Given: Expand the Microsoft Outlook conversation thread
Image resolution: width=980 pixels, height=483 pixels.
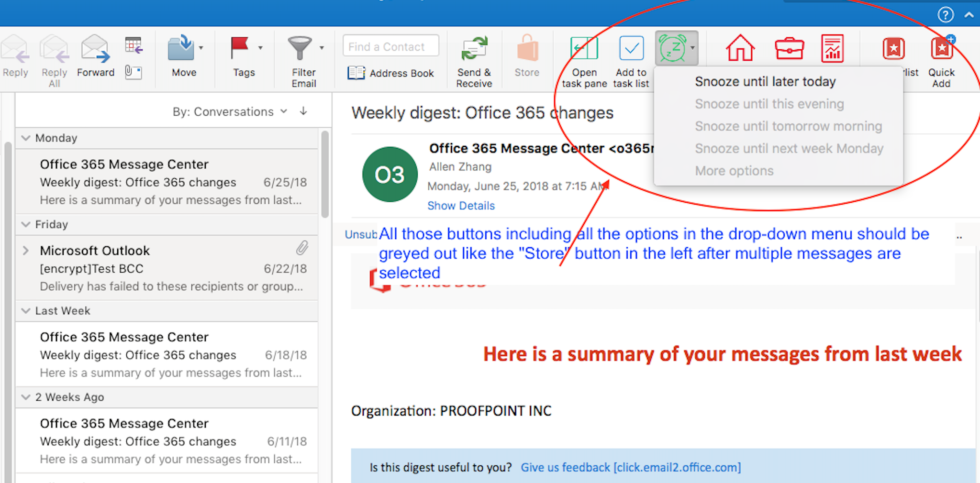Looking at the screenshot, I should (26, 251).
